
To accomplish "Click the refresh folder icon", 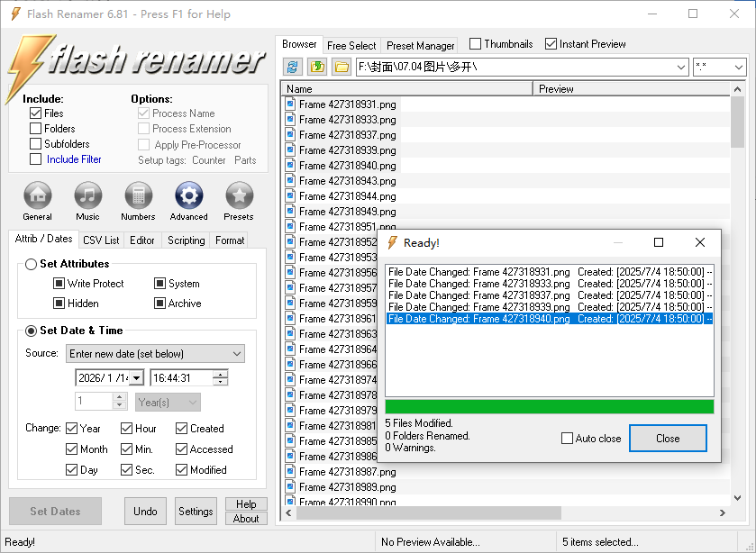I will tap(293, 67).
